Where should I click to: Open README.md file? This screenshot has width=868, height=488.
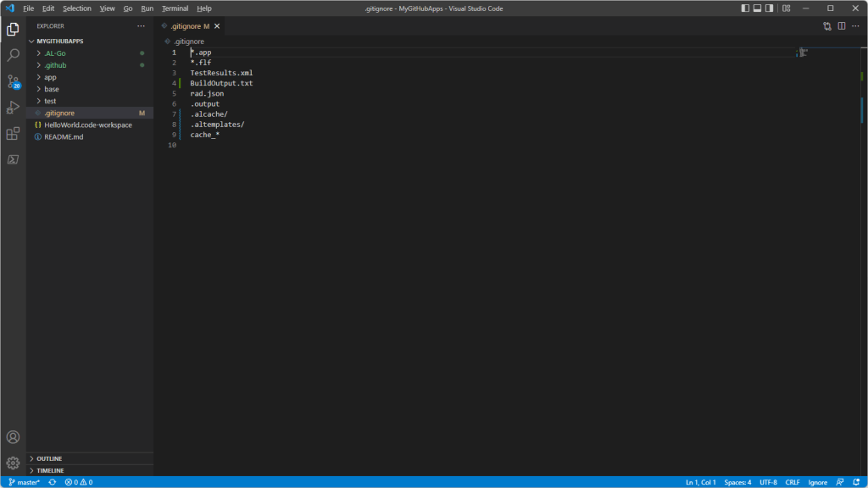[90, 136]
